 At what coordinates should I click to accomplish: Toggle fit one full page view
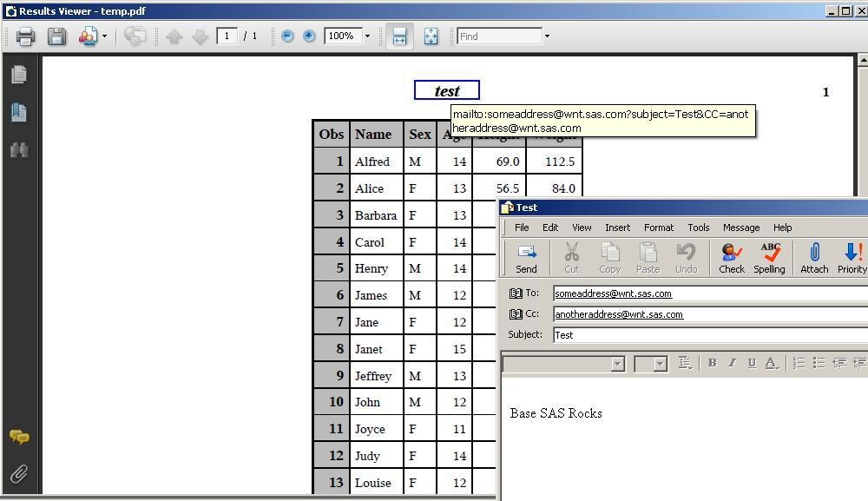pyautogui.click(x=431, y=36)
